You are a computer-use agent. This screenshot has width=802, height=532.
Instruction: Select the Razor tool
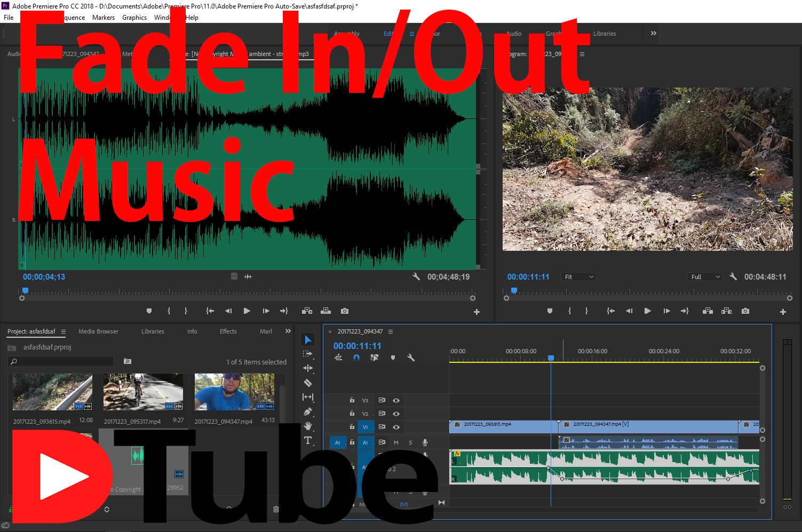(308, 383)
